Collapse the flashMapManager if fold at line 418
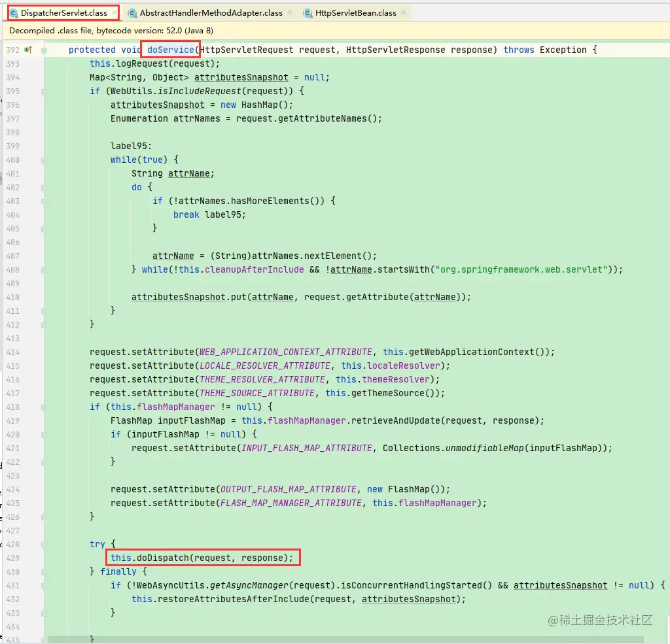 click(x=44, y=407)
